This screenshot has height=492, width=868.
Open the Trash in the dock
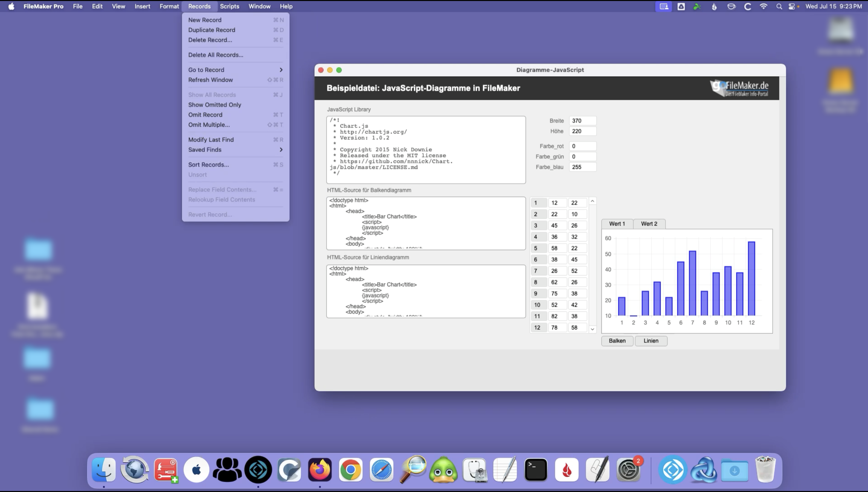click(x=765, y=470)
